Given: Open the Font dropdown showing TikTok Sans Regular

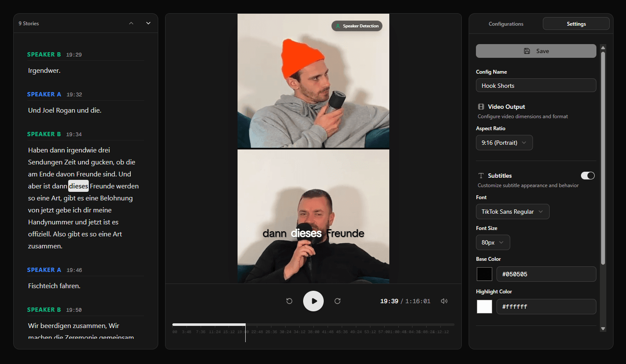Looking at the screenshot, I should (512, 211).
